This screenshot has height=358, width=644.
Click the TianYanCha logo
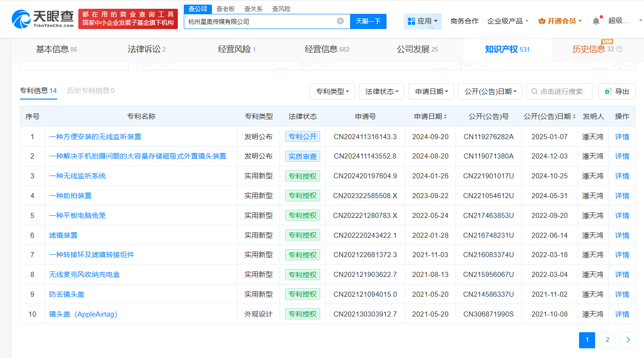42,19
